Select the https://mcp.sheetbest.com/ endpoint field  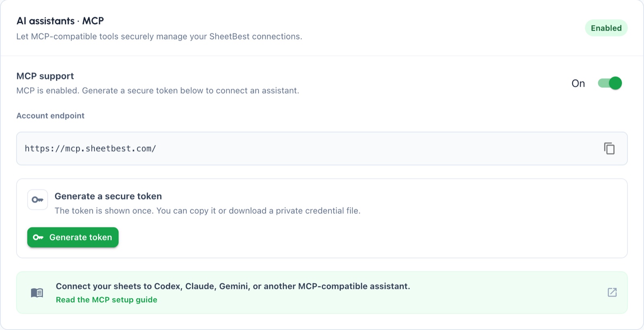pos(322,149)
